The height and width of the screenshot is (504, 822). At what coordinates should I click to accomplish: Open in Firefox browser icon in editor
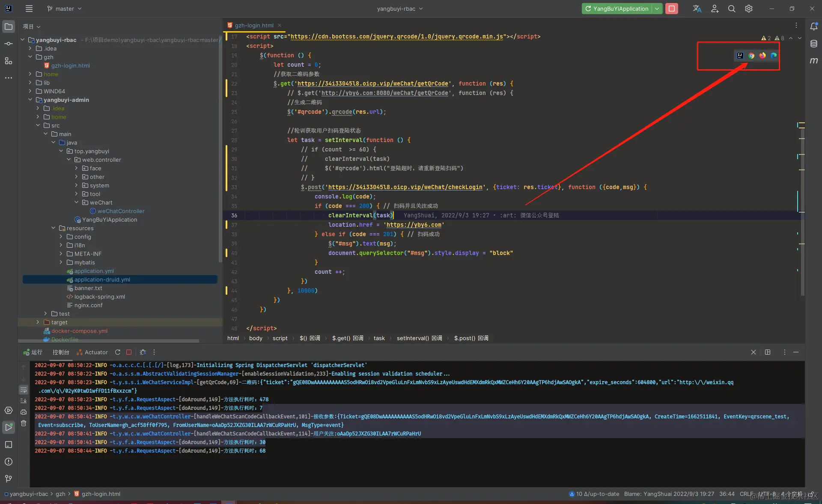(762, 56)
